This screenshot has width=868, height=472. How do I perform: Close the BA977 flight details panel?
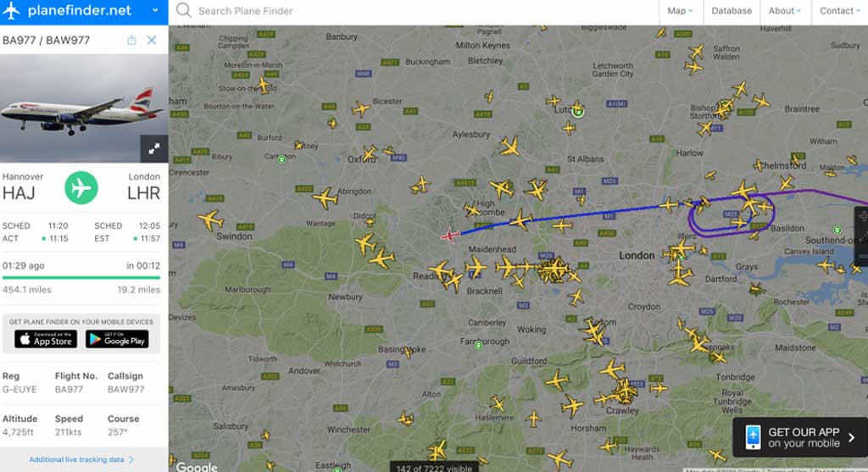152,41
